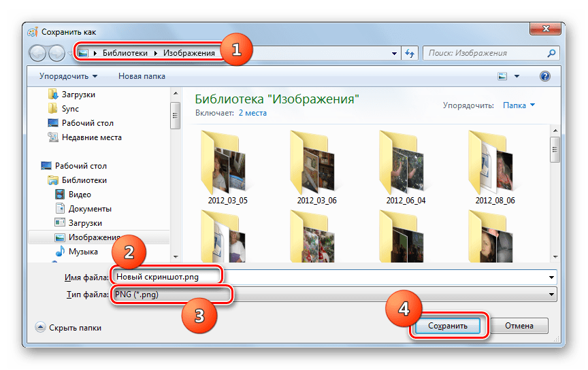Select the Видео library
588x370 pixels.
(x=80, y=195)
